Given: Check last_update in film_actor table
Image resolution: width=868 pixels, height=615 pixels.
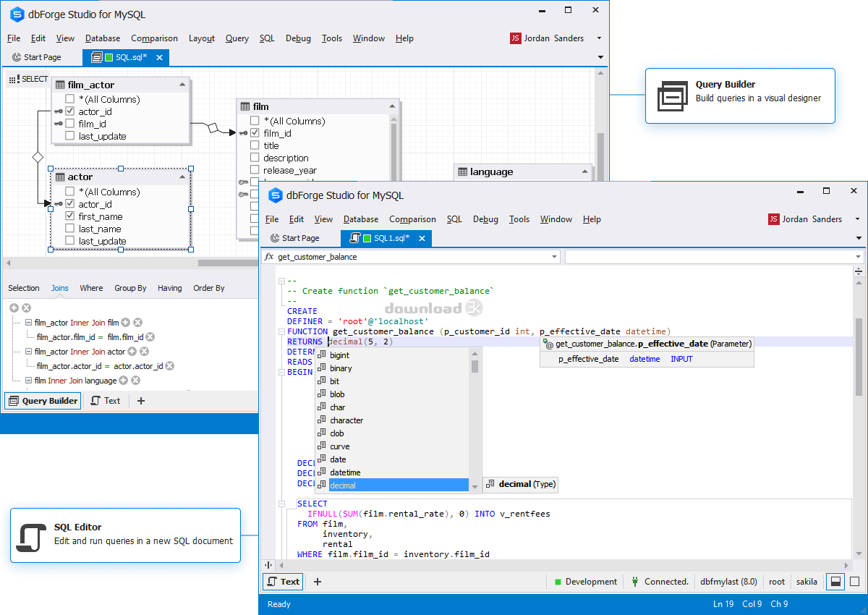Looking at the screenshot, I should tap(69, 136).
